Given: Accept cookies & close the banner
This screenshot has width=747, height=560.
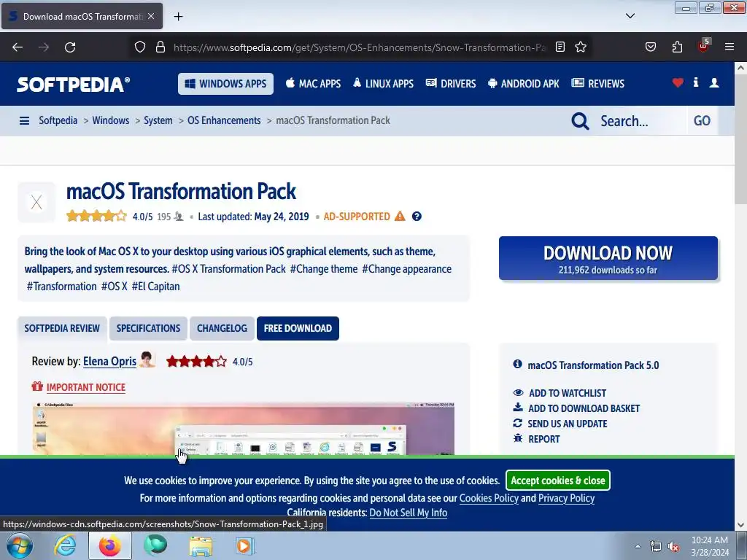Looking at the screenshot, I should (x=558, y=481).
